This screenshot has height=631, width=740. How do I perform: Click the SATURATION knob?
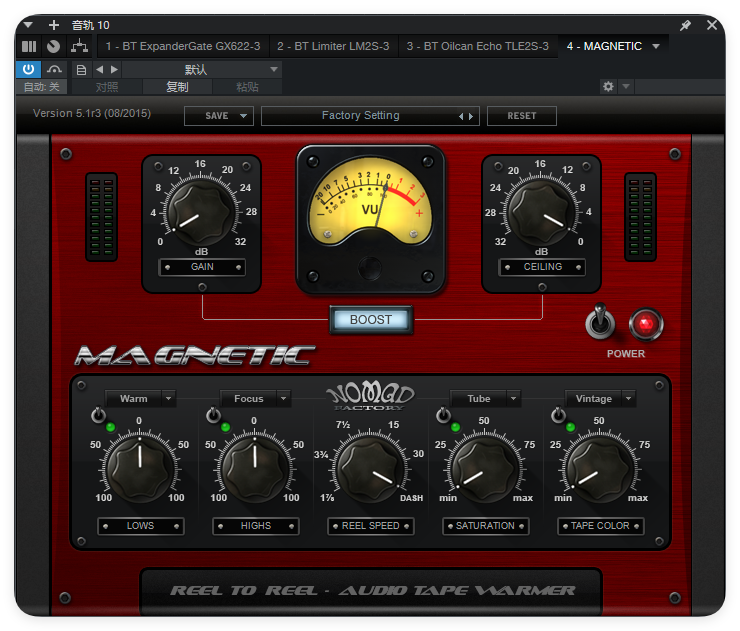tap(485, 469)
